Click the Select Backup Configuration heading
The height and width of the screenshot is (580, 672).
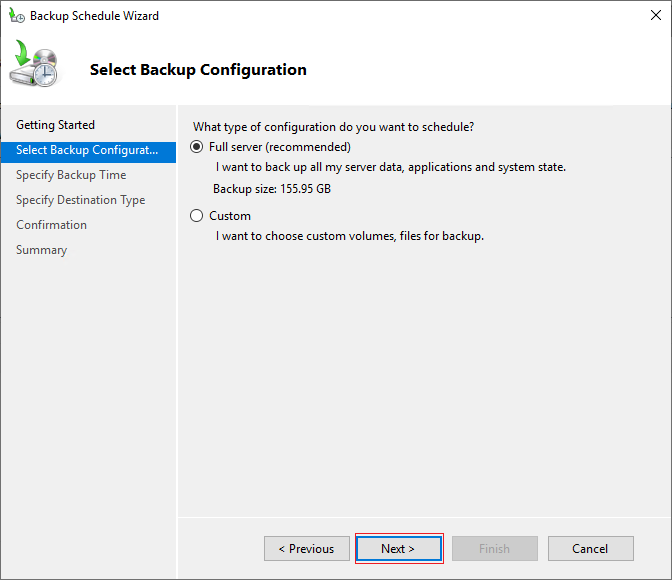(198, 69)
